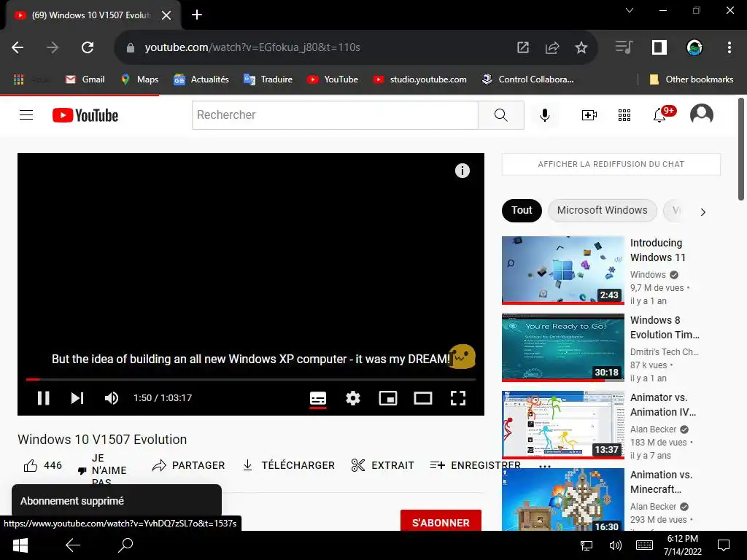Bookmark this page with star
The image size is (747, 560).
pos(581,47)
